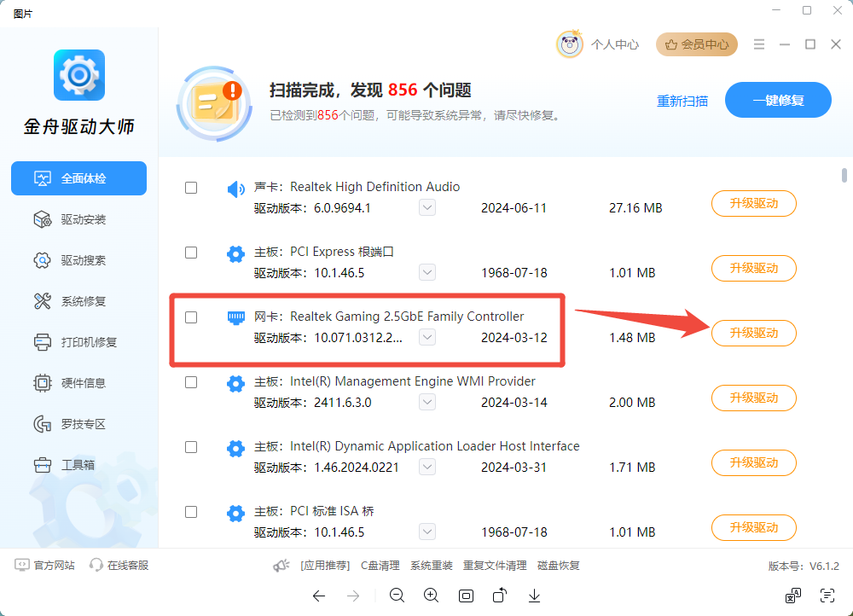Click the translate image icon
This screenshot has width=853, height=616.
[x=793, y=596]
